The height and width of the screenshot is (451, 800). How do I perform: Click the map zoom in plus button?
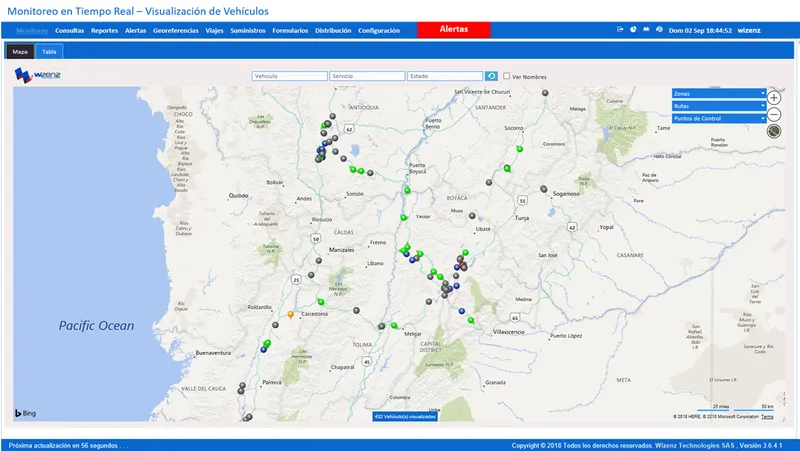774,97
